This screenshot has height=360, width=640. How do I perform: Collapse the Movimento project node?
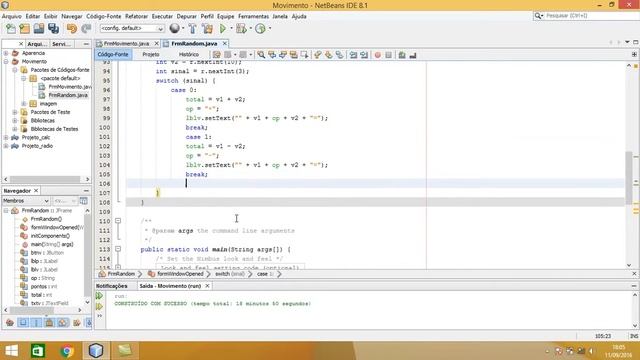[6, 62]
